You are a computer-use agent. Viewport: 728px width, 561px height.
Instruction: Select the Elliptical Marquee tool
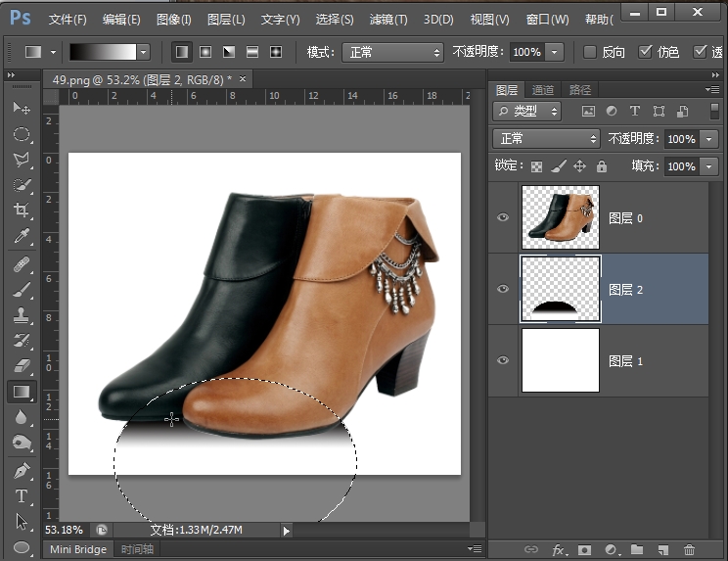tap(21, 134)
